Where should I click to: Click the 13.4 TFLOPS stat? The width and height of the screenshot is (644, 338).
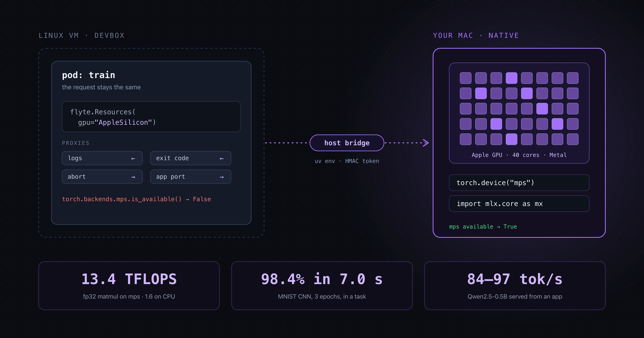[129, 279]
